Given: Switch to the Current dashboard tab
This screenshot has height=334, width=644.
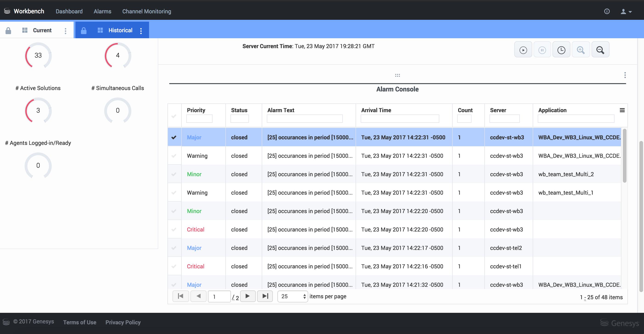Looking at the screenshot, I should (x=42, y=30).
